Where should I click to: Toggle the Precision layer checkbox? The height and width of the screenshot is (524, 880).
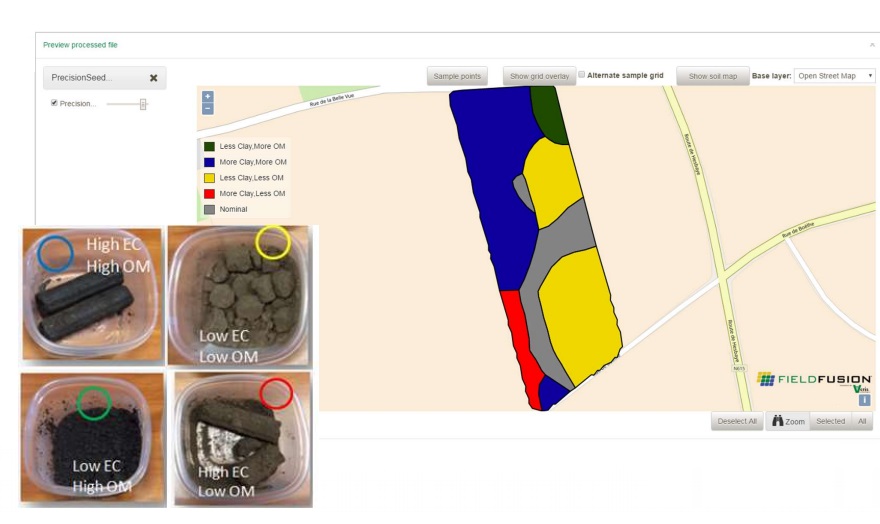tap(54, 103)
